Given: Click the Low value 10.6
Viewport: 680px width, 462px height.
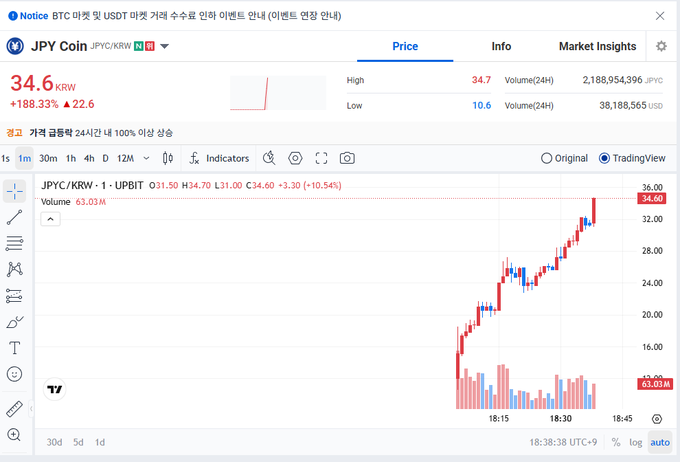Looking at the screenshot, I should tap(481, 105).
